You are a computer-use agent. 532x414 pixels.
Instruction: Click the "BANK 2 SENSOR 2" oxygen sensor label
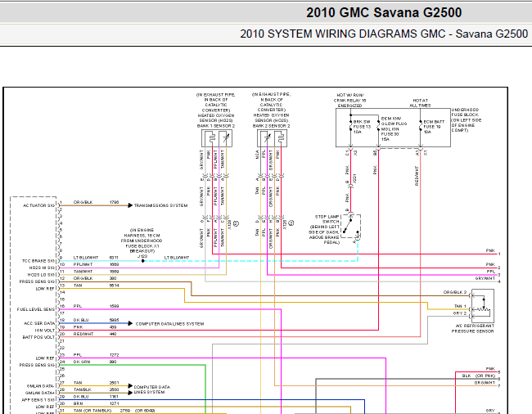(271, 126)
